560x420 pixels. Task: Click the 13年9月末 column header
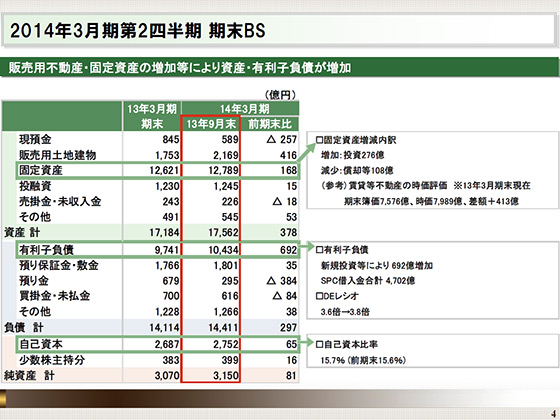[211, 124]
